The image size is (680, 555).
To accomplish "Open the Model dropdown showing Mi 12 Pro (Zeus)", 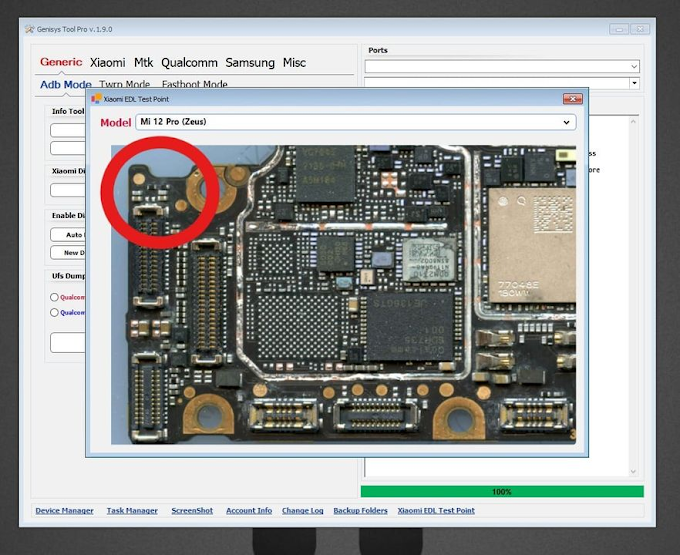I will coord(356,122).
